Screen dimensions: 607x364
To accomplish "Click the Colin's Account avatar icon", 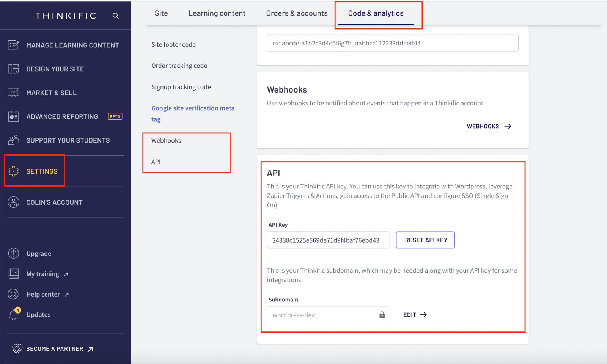I will pos(14,202).
